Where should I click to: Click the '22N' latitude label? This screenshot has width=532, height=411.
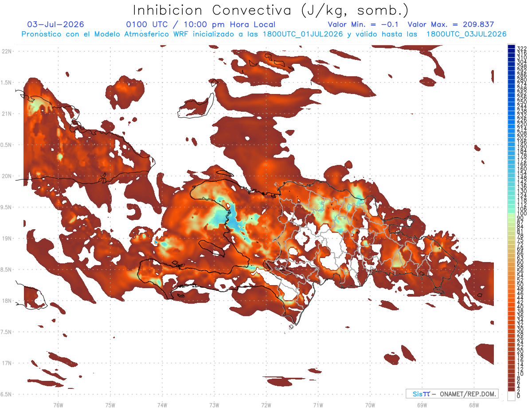pos(8,51)
